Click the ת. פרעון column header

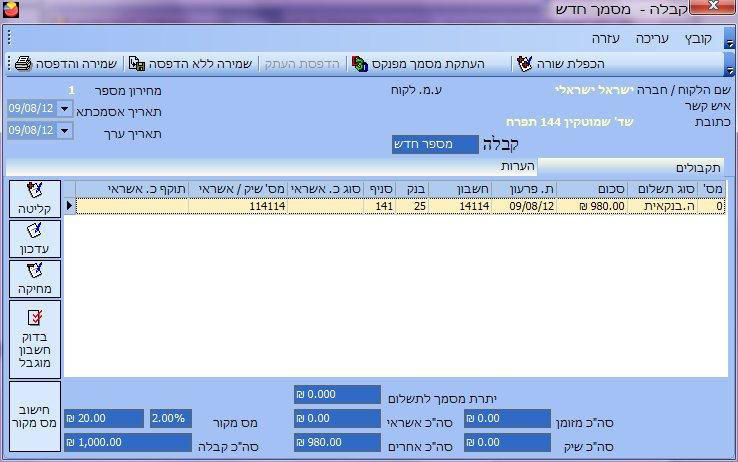coord(524,190)
